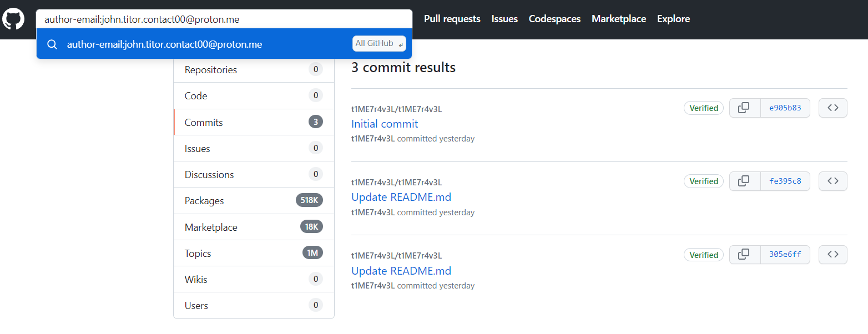The width and height of the screenshot is (868, 334).
Task: Filter results by Wikis
Action: pos(254,279)
